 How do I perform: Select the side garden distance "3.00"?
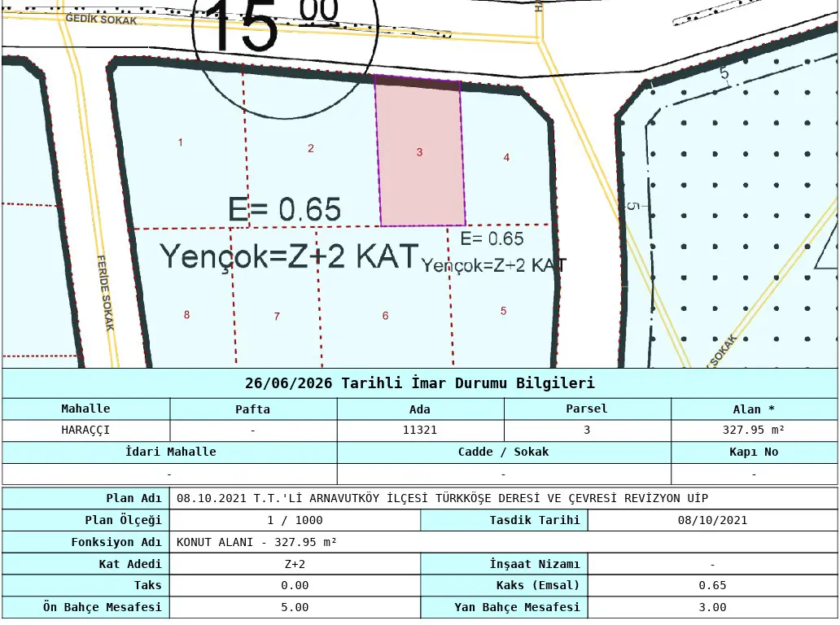[x=712, y=607]
